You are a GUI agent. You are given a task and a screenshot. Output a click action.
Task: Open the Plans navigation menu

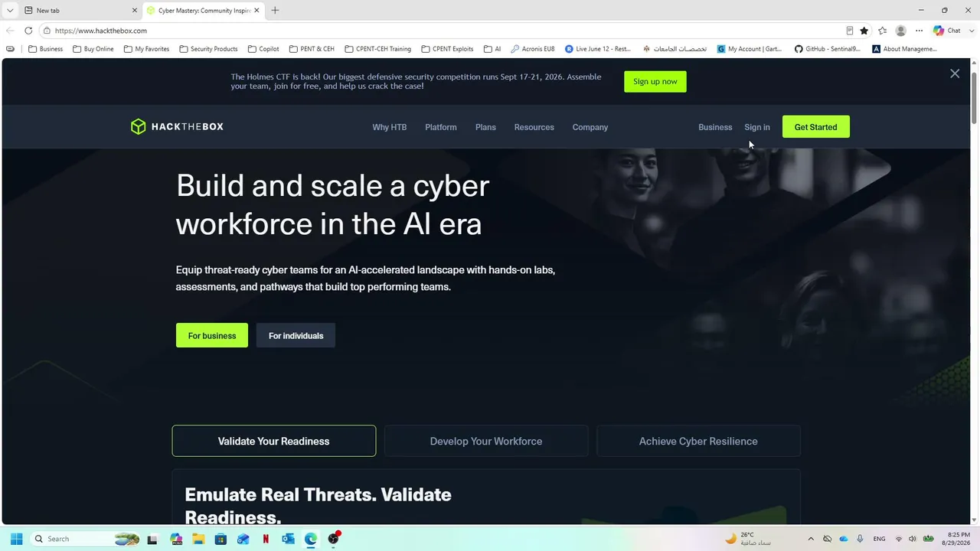[x=485, y=127]
